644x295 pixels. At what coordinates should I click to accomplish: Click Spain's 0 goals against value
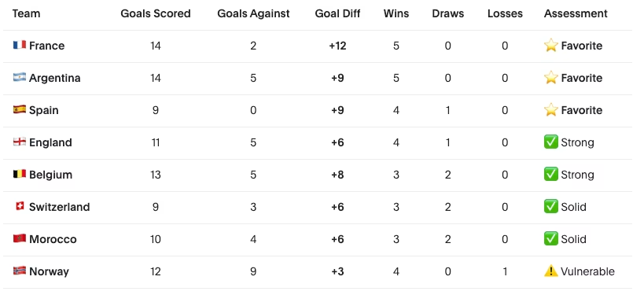coord(253,110)
